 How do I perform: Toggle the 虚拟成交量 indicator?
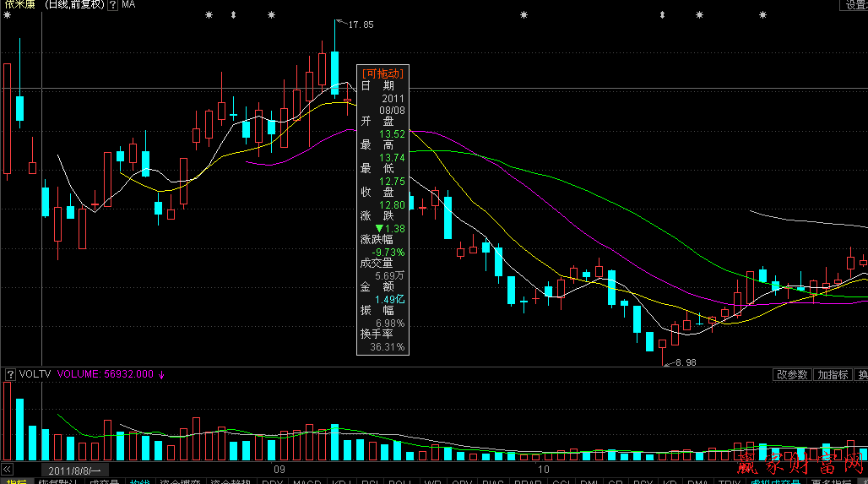point(775,482)
